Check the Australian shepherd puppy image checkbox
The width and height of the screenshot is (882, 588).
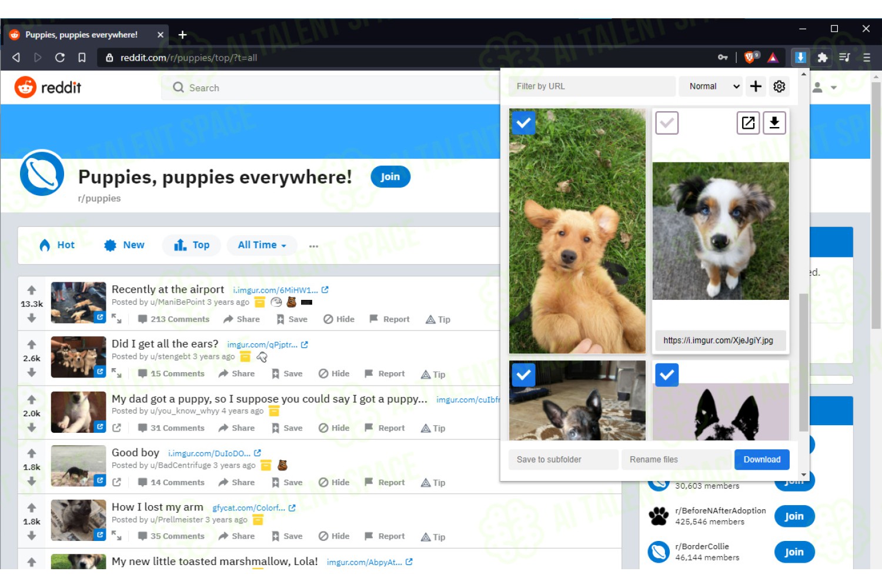667,122
